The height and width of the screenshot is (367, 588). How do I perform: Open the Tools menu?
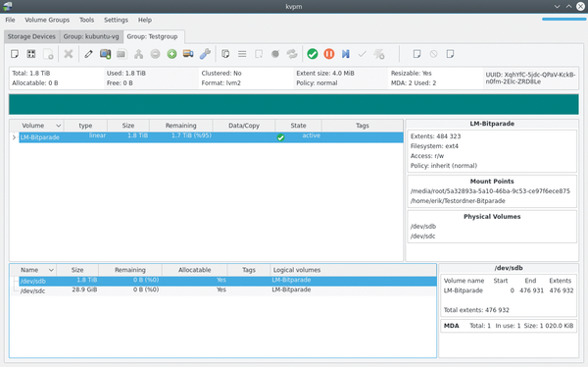(x=86, y=20)
